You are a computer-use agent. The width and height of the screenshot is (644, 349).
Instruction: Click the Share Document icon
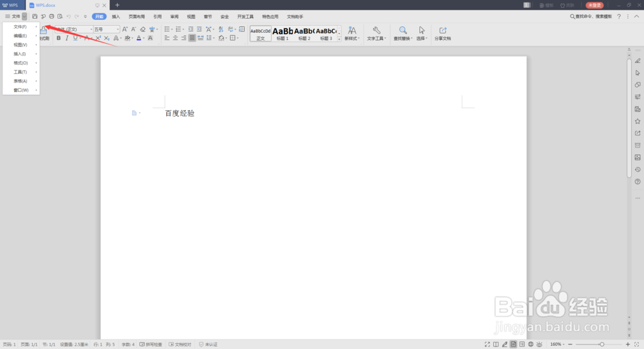pos(443,33)
